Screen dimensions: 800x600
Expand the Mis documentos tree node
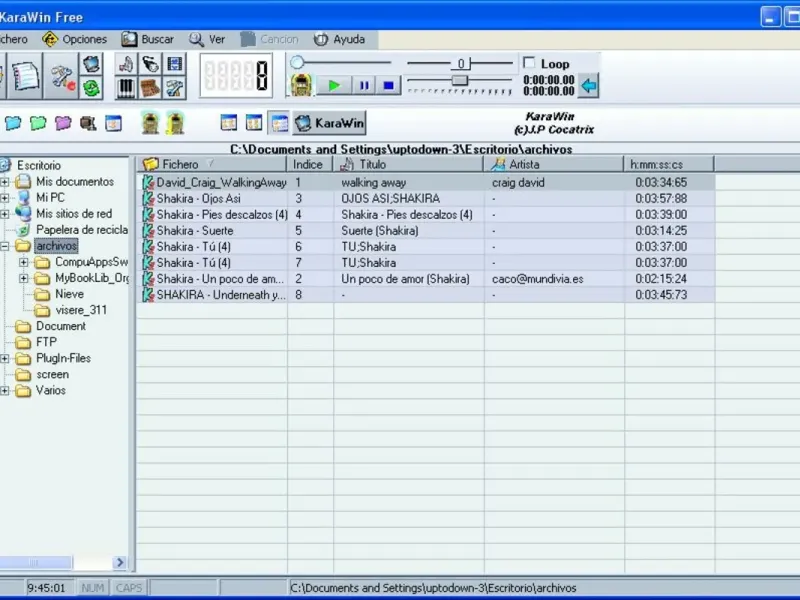tap(5, 182)
